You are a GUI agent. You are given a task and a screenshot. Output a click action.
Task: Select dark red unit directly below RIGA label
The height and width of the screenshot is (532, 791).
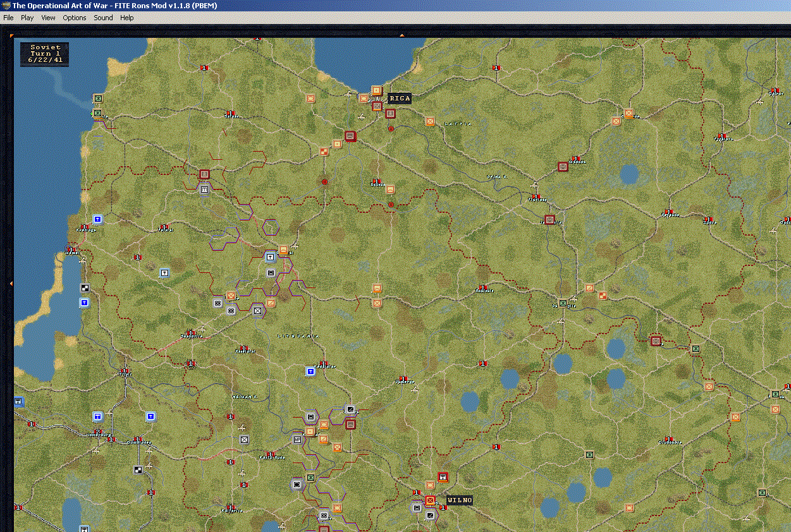point(390,114)
